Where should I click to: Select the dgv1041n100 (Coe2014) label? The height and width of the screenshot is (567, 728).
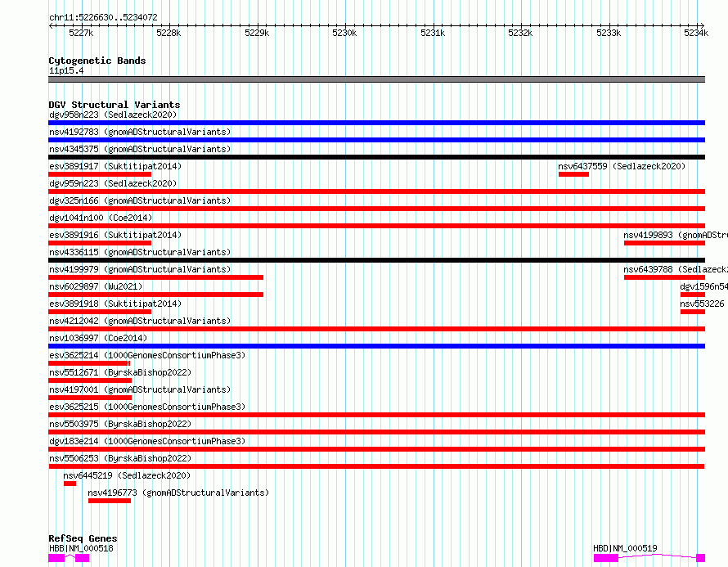tap(101, 218)
